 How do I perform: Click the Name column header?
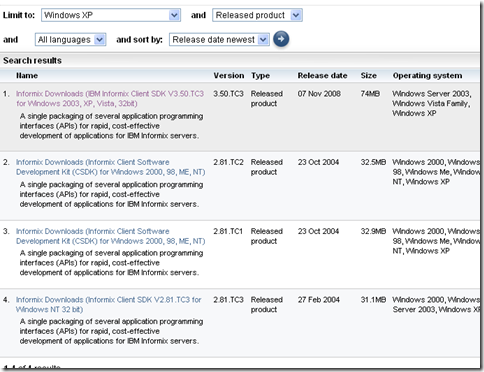(27, 76)
